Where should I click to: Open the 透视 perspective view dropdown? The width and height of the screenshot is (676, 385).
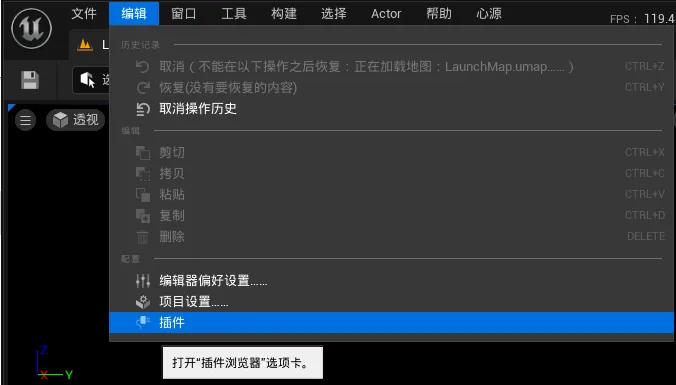[75, 120]
